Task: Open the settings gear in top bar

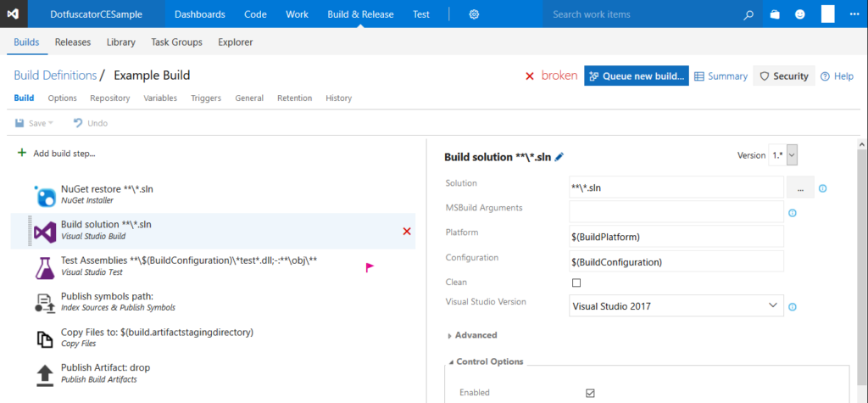Action: pos(474,14)
